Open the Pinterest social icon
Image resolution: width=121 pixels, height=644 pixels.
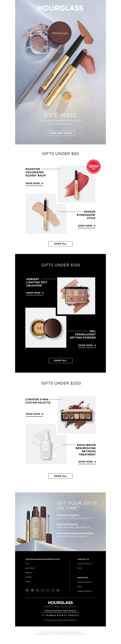click(x=27, y=590)
